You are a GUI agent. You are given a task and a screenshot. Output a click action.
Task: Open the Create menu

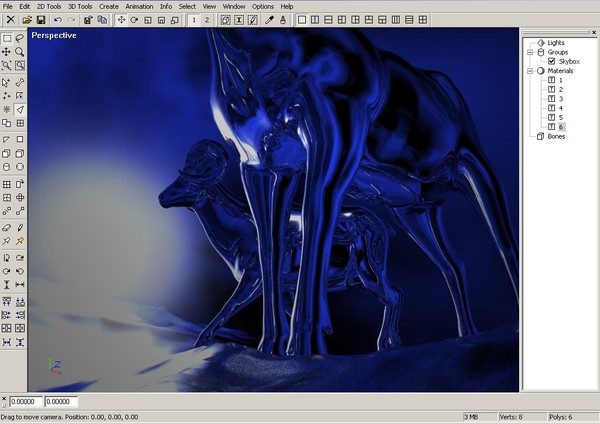point(109,7)
